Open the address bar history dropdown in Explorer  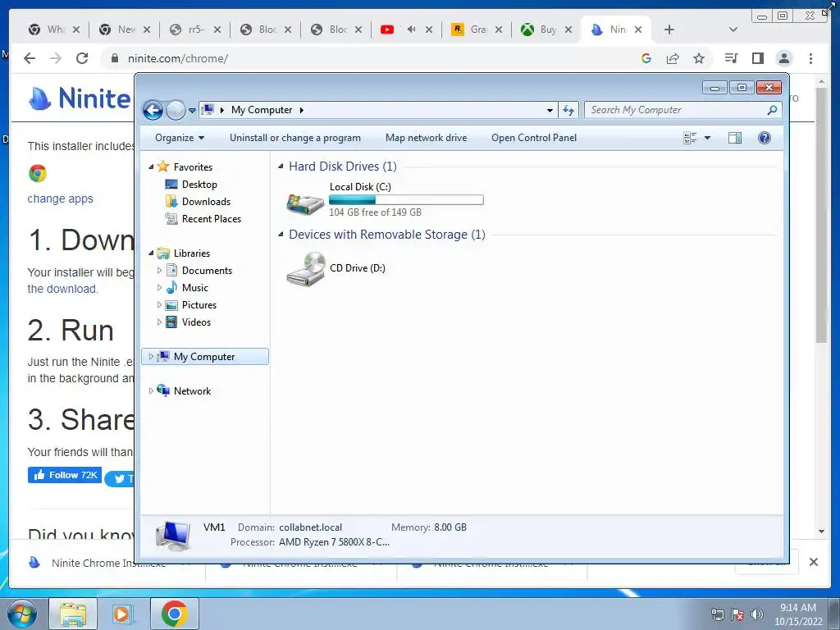(x=550, y=111)
